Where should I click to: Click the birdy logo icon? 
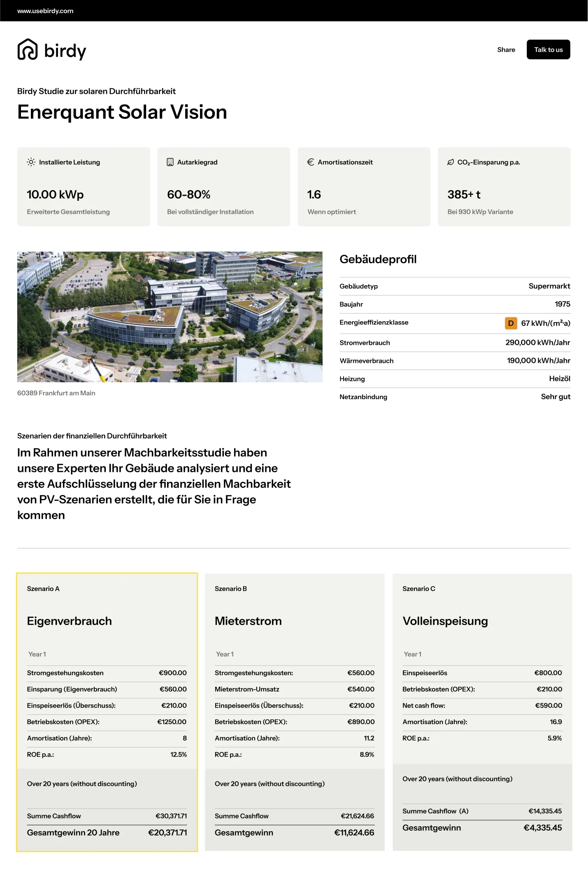click(x=28, y=49)
